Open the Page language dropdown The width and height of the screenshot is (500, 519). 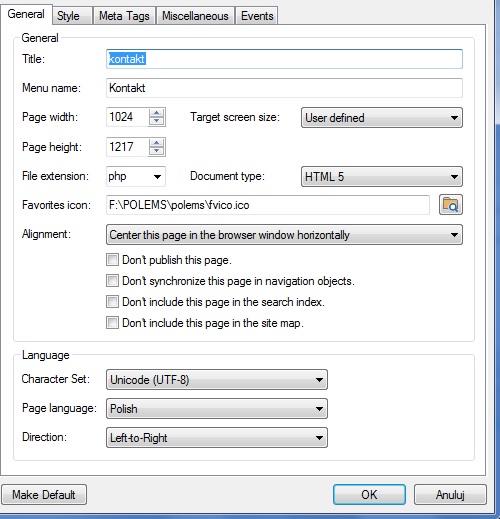[217, 408]
